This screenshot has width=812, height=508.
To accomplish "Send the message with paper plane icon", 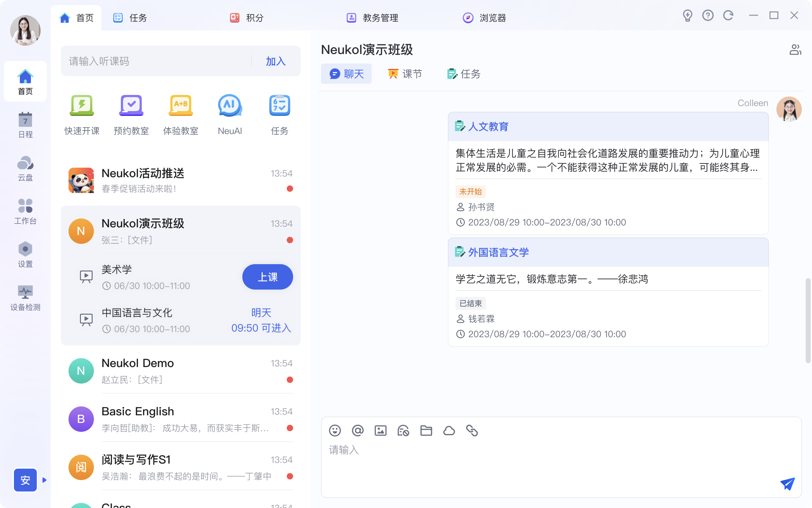I will [787, 484].
